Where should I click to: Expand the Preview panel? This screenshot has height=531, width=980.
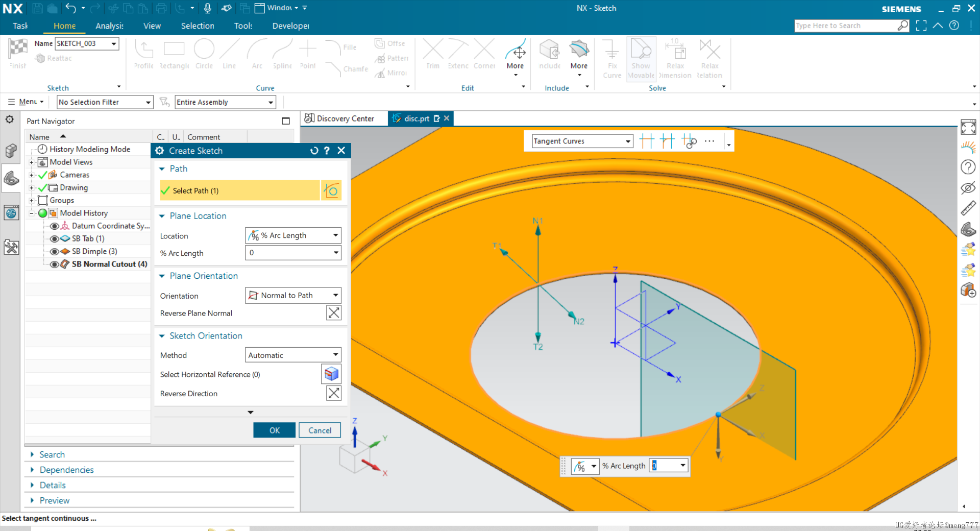[x=55, y=500]
